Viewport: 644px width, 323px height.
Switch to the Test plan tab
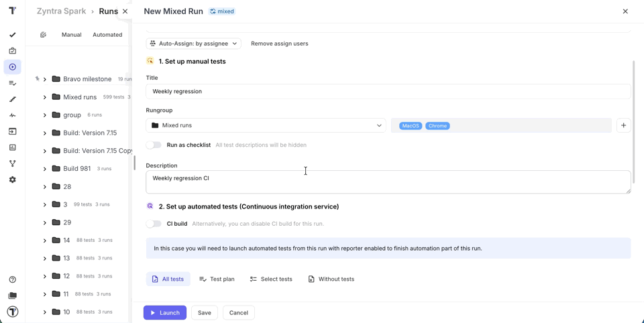[x=217, y=279]
